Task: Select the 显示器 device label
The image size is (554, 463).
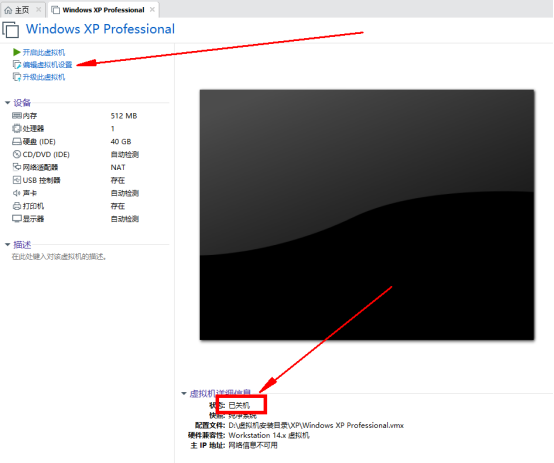Action: click(x=33, y=219)
